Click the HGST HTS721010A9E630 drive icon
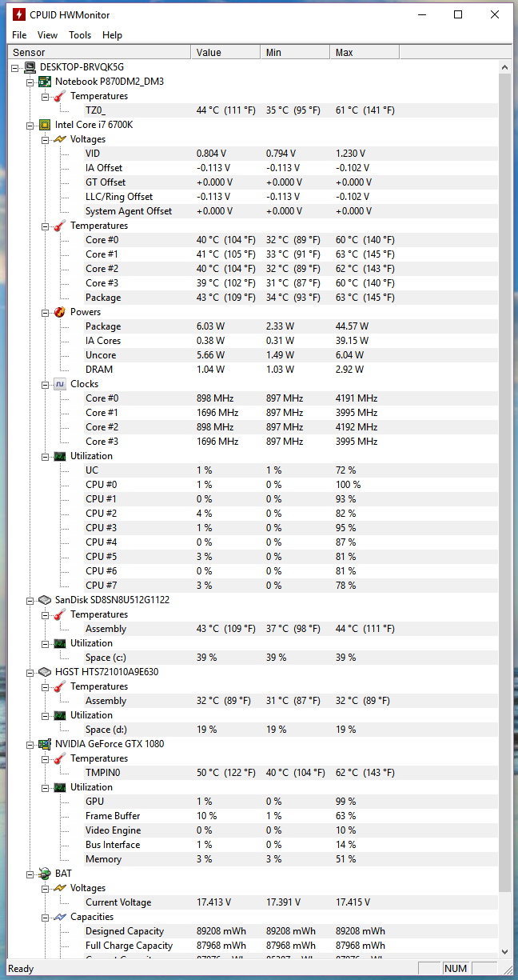The width and height of the screenshot is (518, 980). click(46, 672)
